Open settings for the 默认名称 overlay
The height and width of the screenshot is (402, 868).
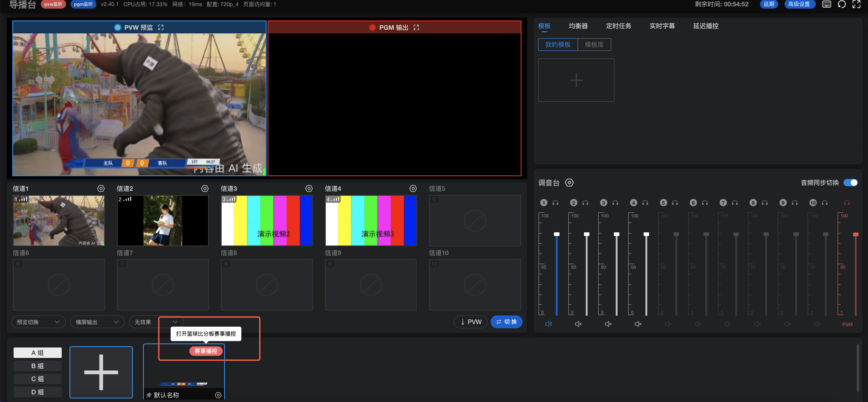(x=218, y=395)
